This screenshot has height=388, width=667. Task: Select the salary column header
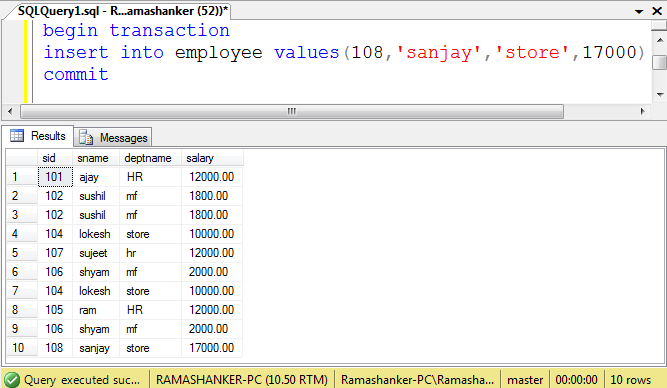(212, 158)
